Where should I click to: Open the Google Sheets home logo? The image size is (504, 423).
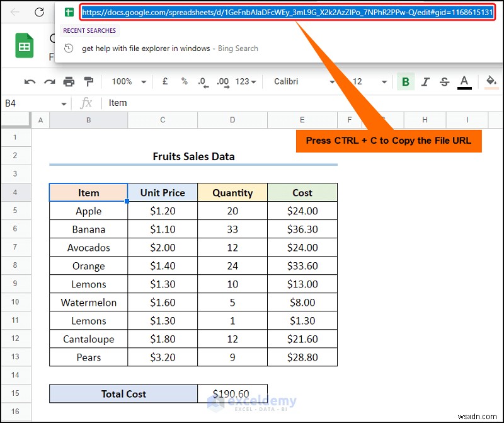click(x=25, y=45)
